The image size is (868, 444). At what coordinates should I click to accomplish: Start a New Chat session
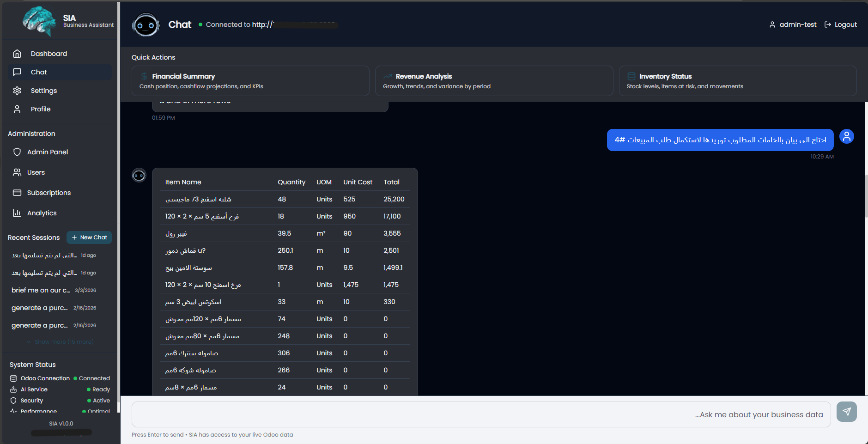pyautogui.click(x=89, y=237)
